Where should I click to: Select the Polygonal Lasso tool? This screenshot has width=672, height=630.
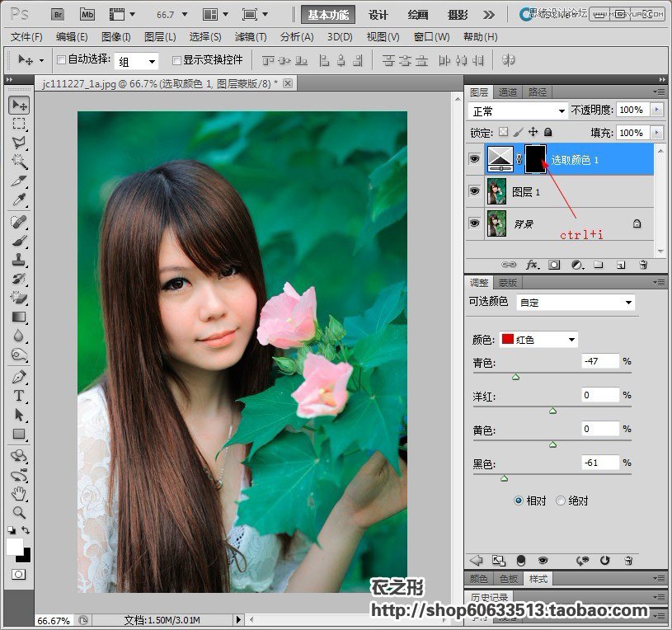point(19,143)
